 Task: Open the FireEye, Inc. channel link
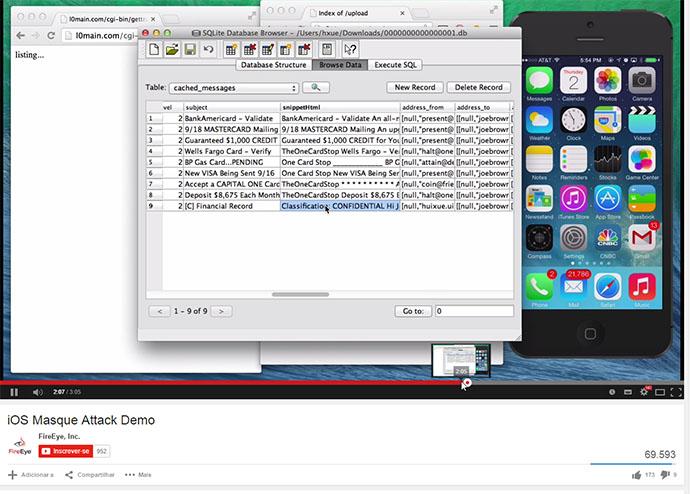coord(59,436)
